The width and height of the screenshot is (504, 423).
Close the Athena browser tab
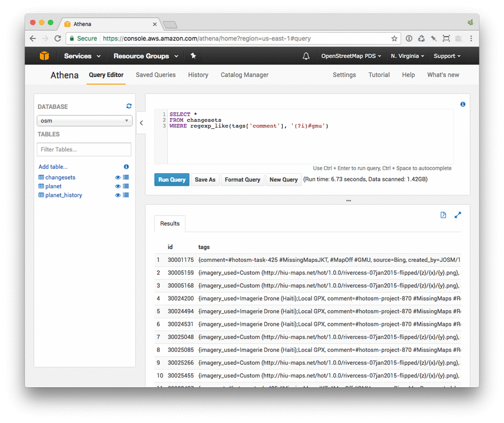tap(155, 24)
